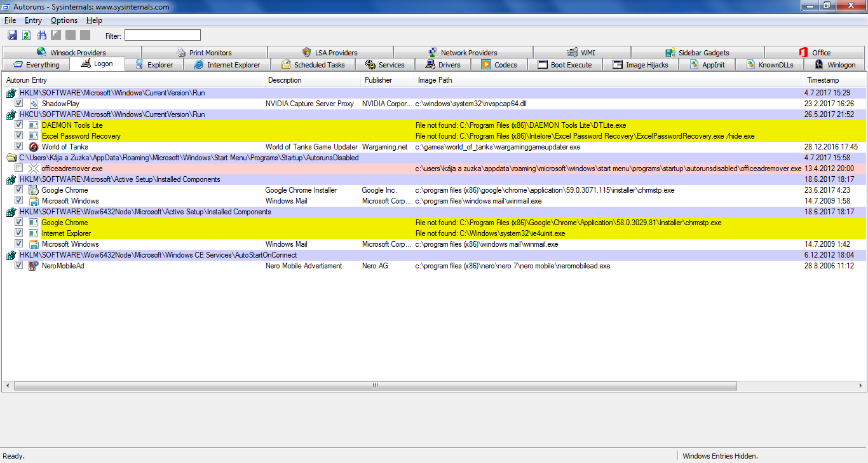Screen dimensions: 868x463
Task: Open the Options menu
Action: (64, 20)
